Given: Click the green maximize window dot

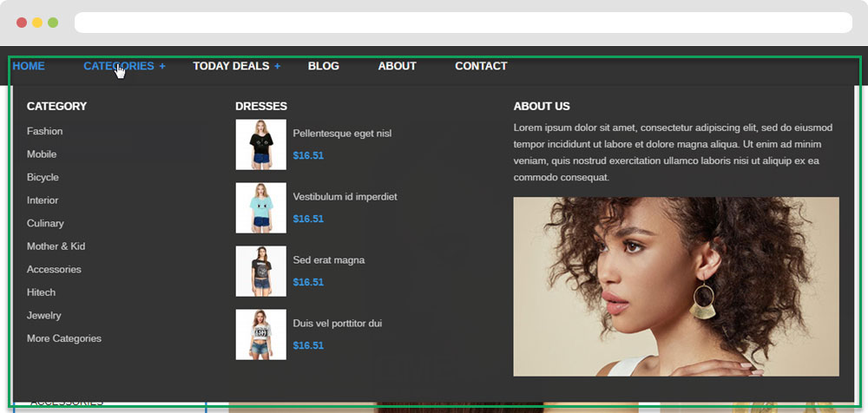Looking at the screenshot, I should [x=53, y=23].
